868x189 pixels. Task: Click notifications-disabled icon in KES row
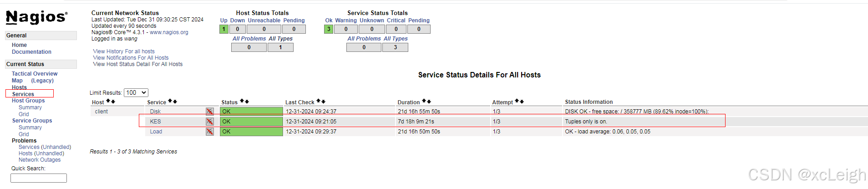209,122
